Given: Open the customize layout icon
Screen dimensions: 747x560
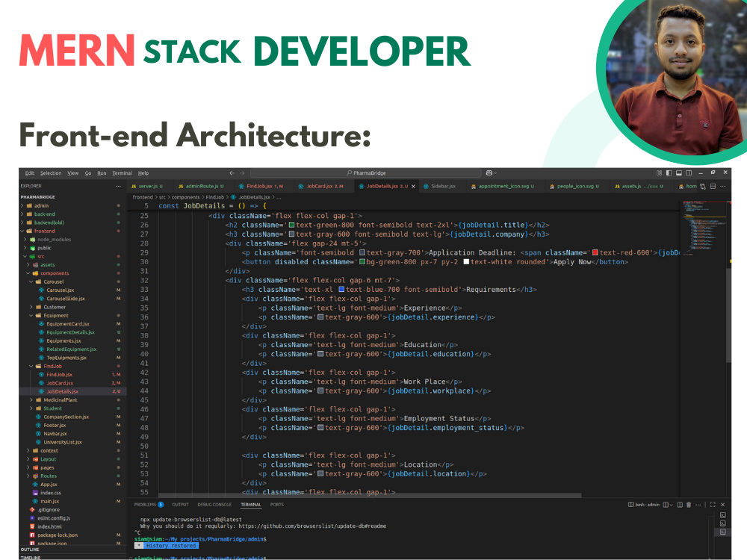Looking at the screenshot, I should coord(660,173).
